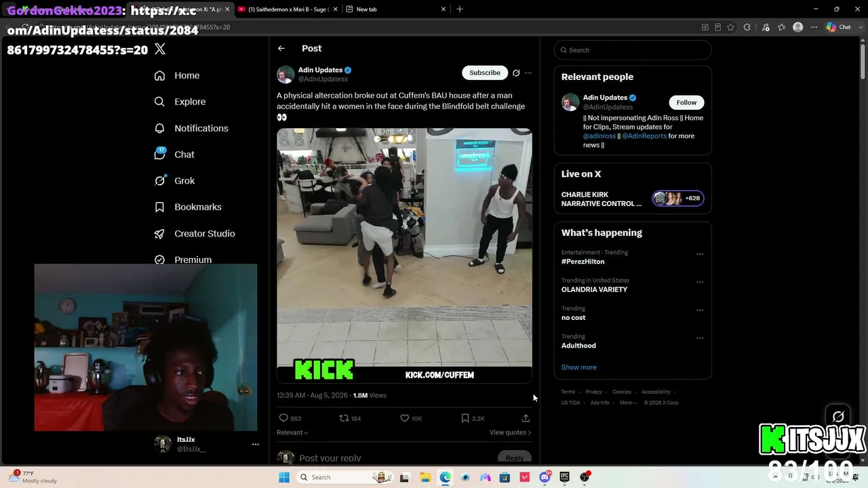Open Creator Studio in the X sidebar
868x488 pixels.
[195, 234]
